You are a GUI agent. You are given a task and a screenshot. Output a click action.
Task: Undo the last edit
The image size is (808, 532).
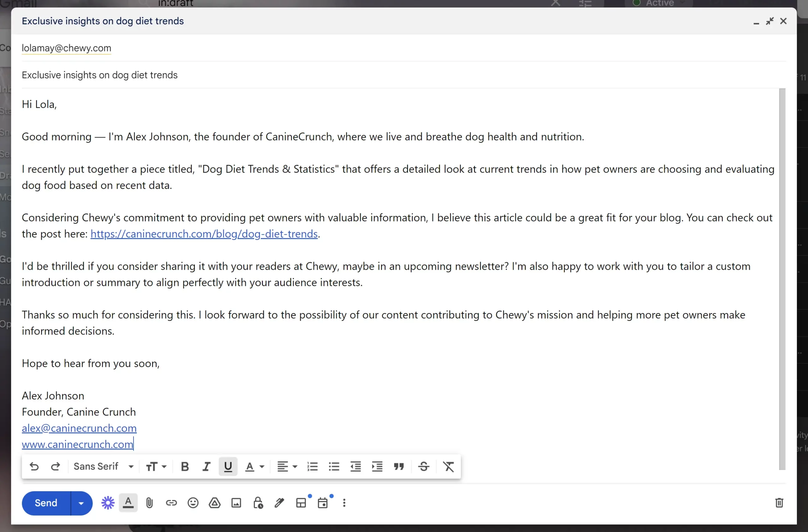pyautogui.click(x=34, y=466)
